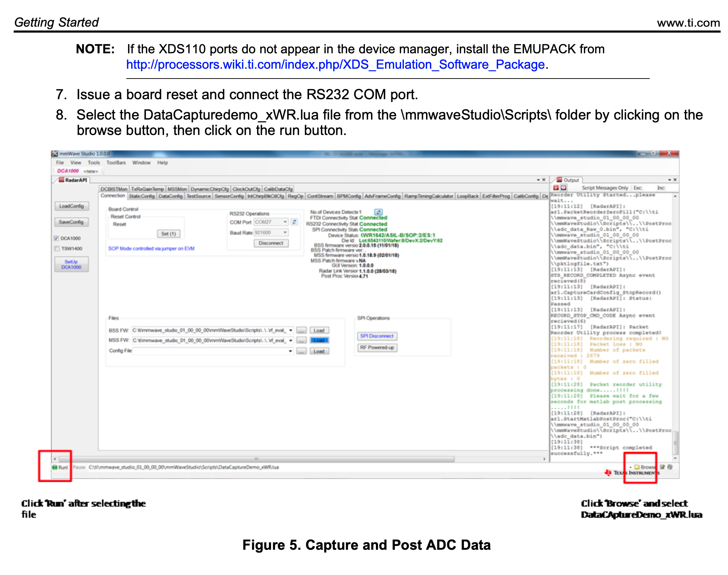
Task: Click highlighted Load button for MSS FW
Action: [x=319, y=340]
